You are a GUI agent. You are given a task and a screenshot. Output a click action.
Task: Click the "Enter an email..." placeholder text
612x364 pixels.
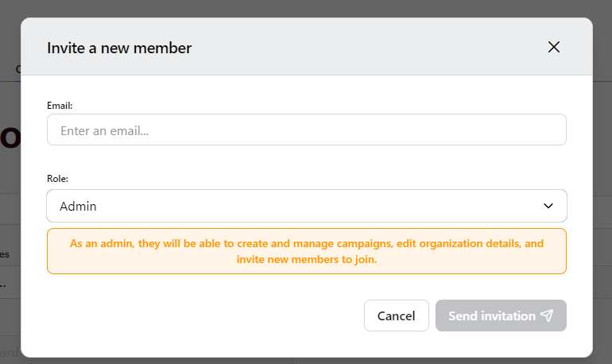point(105,130)
